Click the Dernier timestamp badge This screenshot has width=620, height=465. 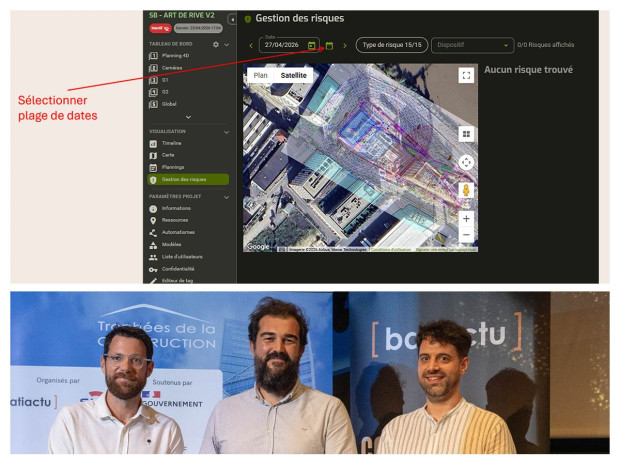coord(198,28)
